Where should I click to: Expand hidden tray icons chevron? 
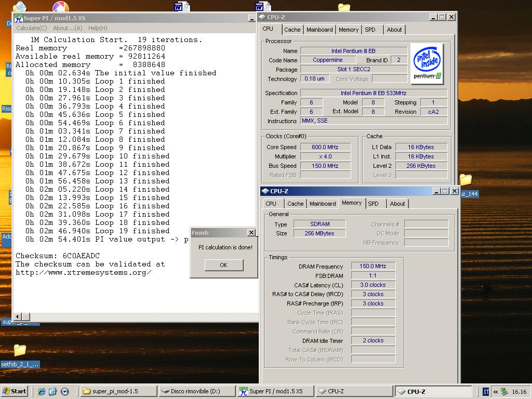point(495,392)
